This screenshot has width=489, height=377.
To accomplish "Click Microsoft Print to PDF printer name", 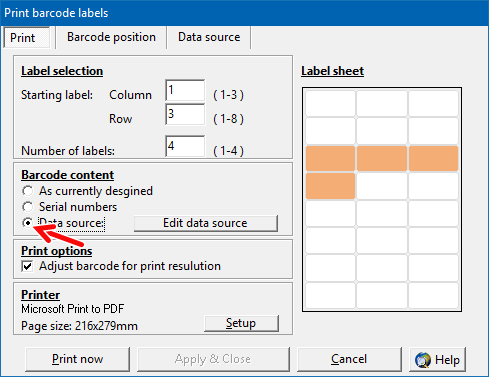I will pyautogui.click(x=73, y=309).
